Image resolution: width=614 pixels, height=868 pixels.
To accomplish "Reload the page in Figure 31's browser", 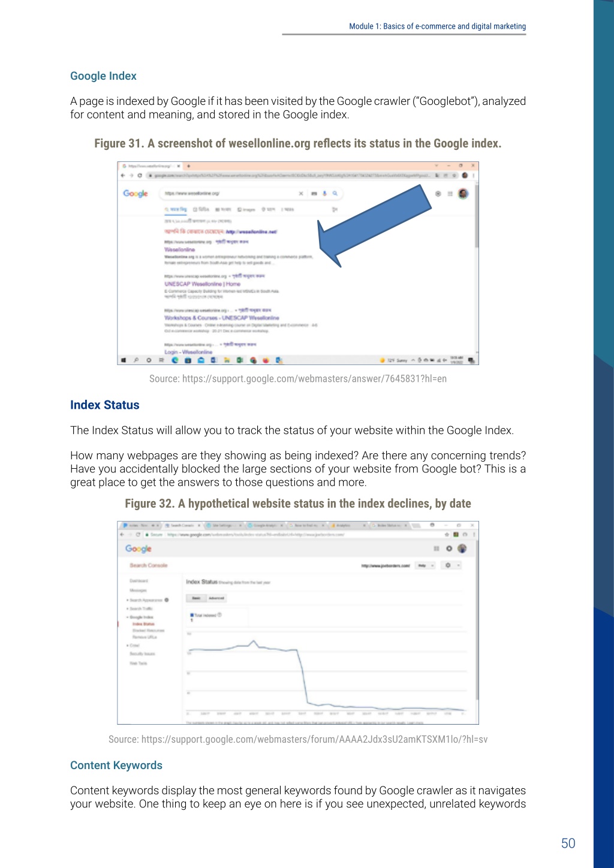I will pos(140,176).
